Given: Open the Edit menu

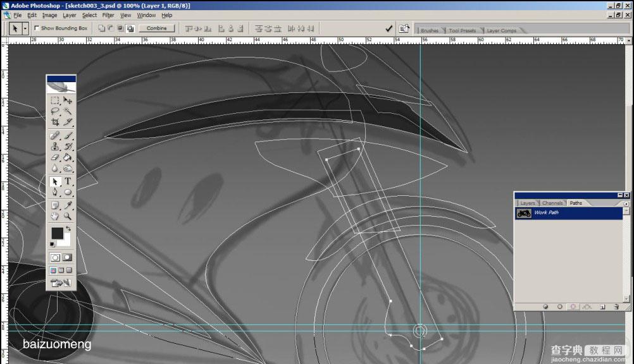Looking at the screenshot, I should coord(32,15).
